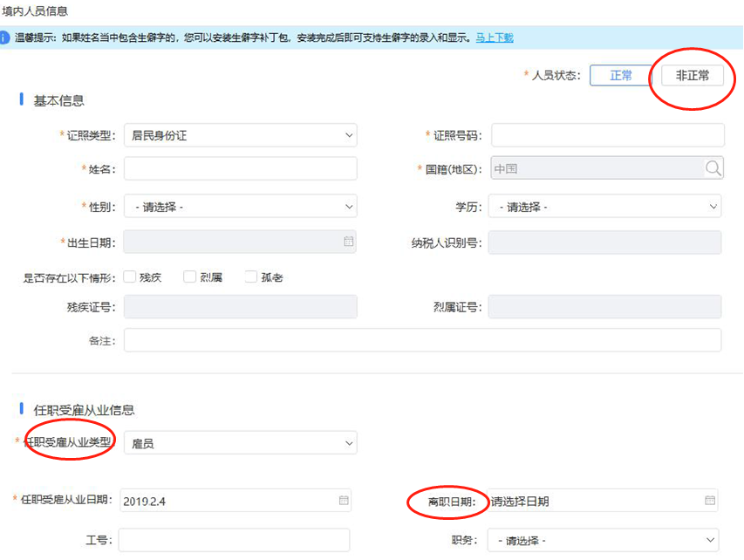
Task: Open calendar icon for 离职日期
Action: click(710, 501)
